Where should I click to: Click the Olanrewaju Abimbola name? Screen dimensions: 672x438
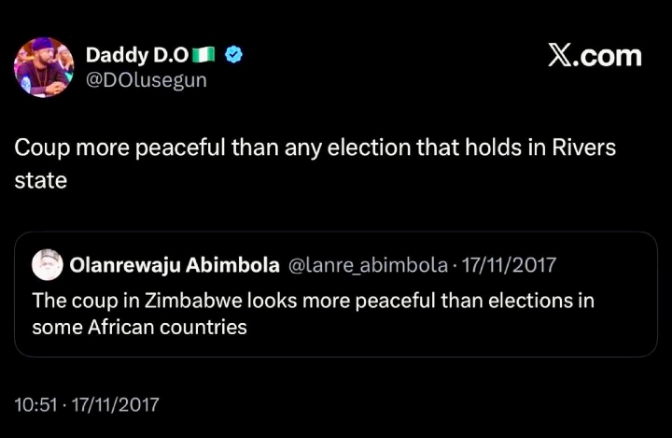pyautogui.click(x=174, y=265)
